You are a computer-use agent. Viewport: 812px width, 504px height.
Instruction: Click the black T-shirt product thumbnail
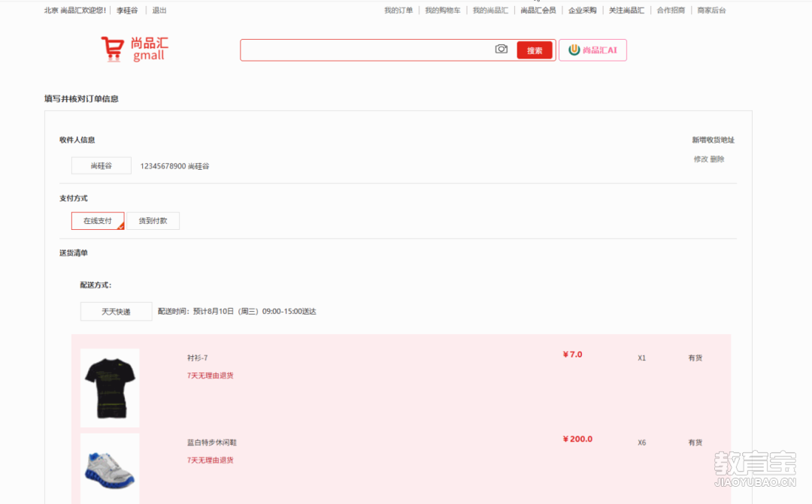pyautogui.click(x=110, y=388)
